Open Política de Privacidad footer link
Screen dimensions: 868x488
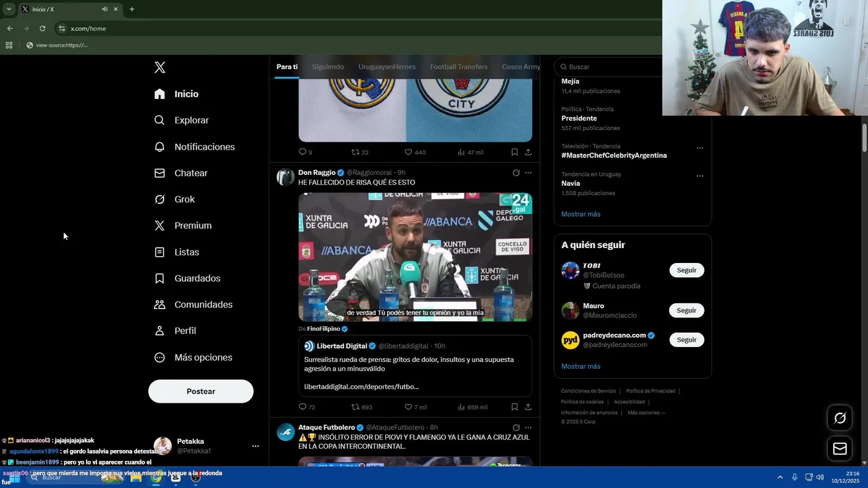tap(650, 391)
